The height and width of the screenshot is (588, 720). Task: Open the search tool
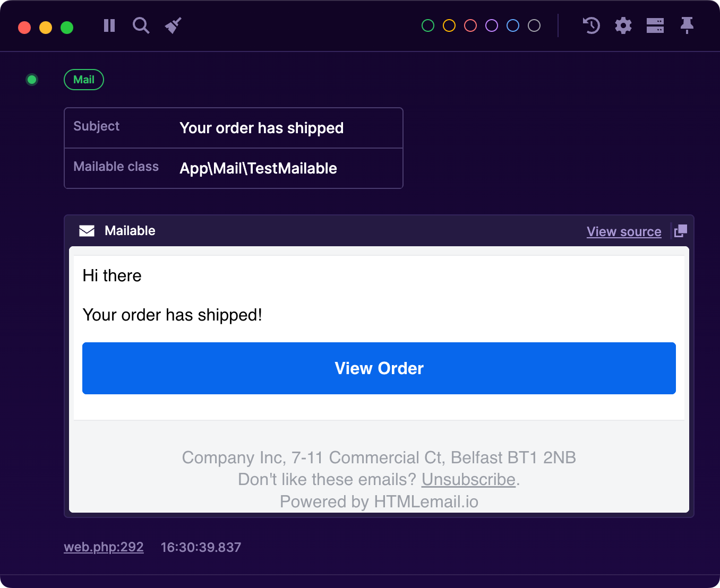pyautogui.click(x=141, y=25)
